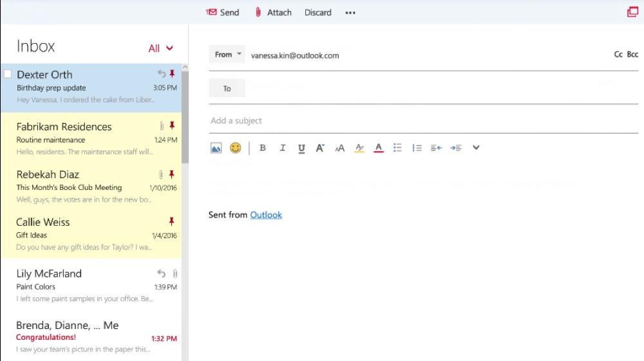
Task: Change the font color
Action: (379, 148)
